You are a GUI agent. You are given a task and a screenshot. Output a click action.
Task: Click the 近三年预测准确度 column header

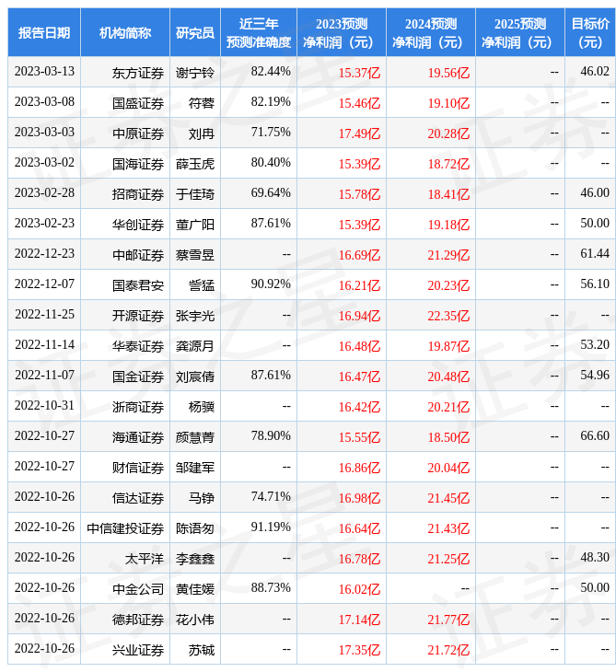259,32
